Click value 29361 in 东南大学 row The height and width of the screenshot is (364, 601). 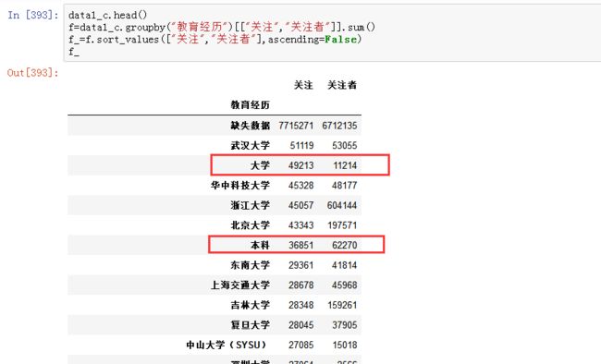[300, 265]
